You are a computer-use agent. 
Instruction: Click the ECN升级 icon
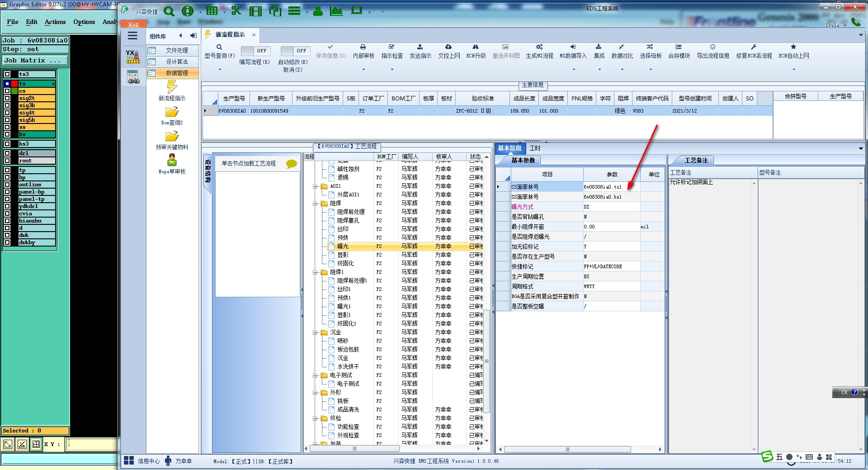[x=476, y=47]
